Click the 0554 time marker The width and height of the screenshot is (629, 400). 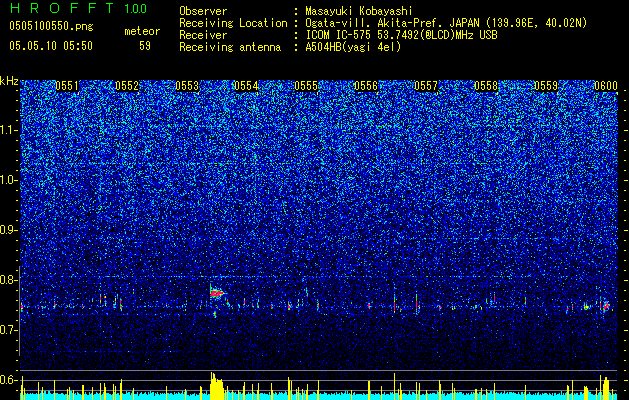point(246,86)
